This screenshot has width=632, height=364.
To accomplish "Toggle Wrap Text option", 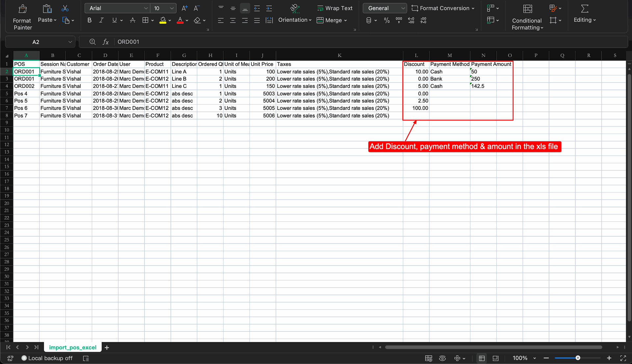I will coord(335,8).
